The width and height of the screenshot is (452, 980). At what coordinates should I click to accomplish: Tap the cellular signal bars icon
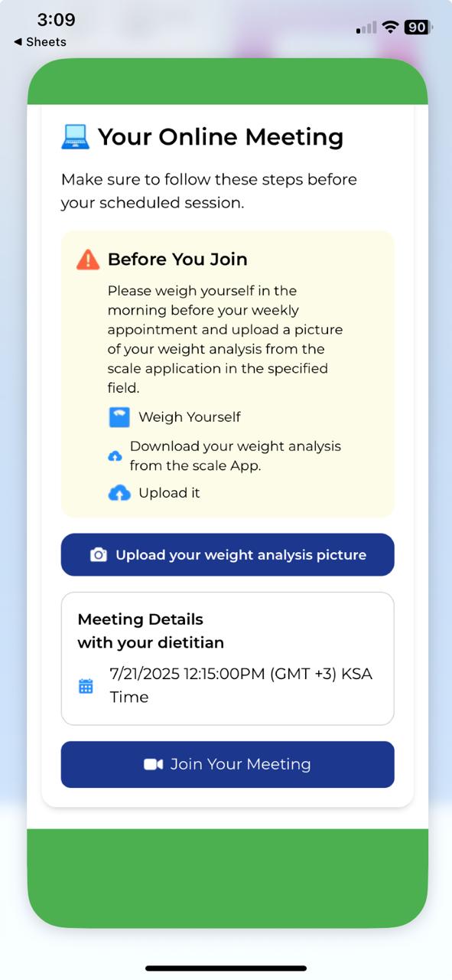click(x=366, y=28)
